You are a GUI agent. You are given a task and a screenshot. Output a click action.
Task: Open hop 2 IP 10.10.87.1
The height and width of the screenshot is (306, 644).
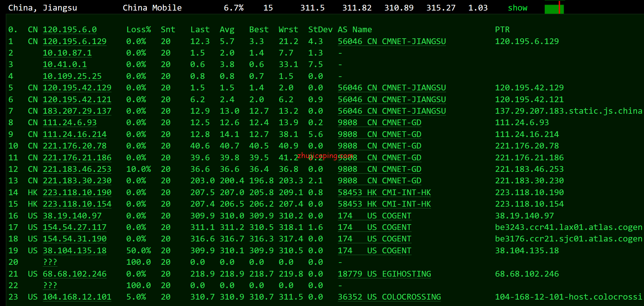click(67, 53)
